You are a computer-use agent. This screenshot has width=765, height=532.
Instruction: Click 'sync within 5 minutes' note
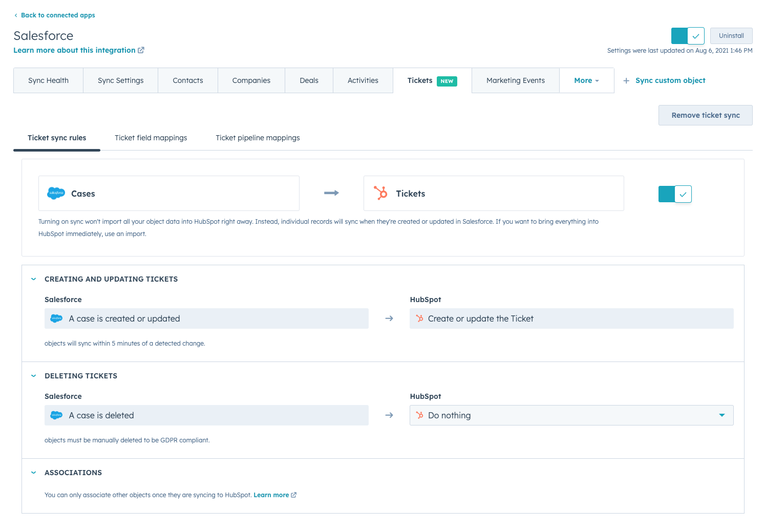(125, 344)
